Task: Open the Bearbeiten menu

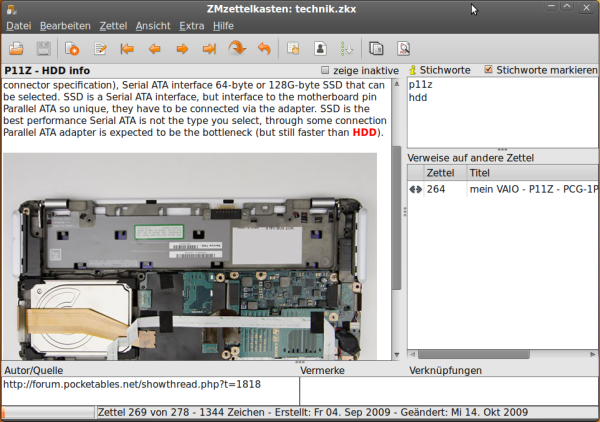Action: (65, 26)
